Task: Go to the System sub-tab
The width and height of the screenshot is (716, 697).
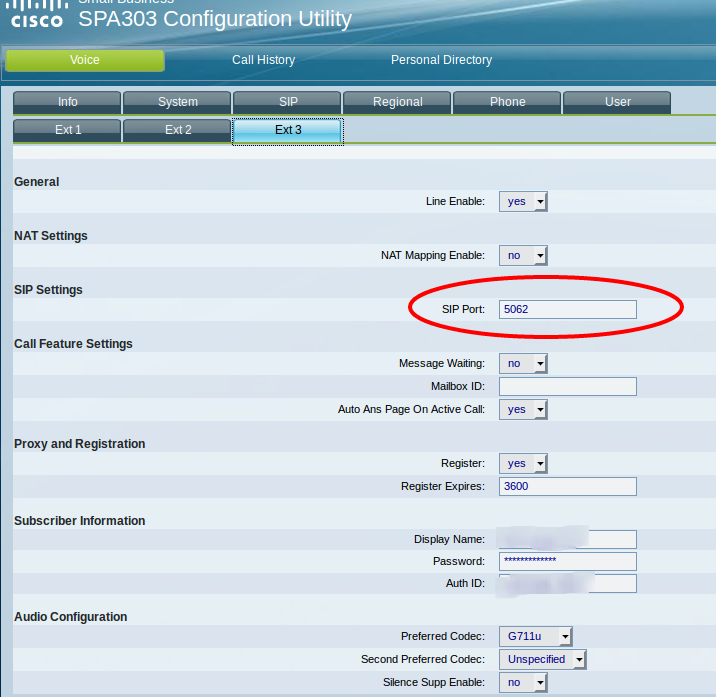Action: (177, 102)
